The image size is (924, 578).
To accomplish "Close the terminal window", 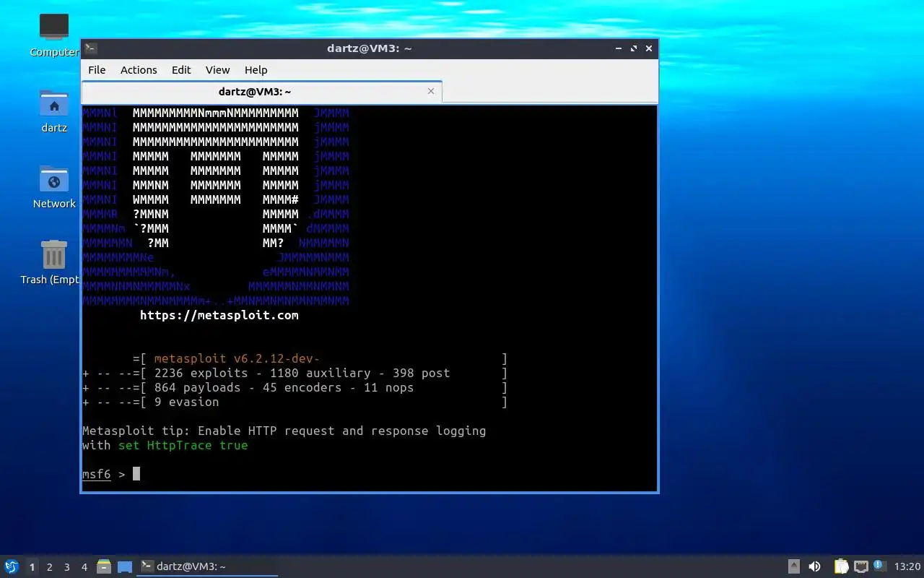I will click(649, 48).
